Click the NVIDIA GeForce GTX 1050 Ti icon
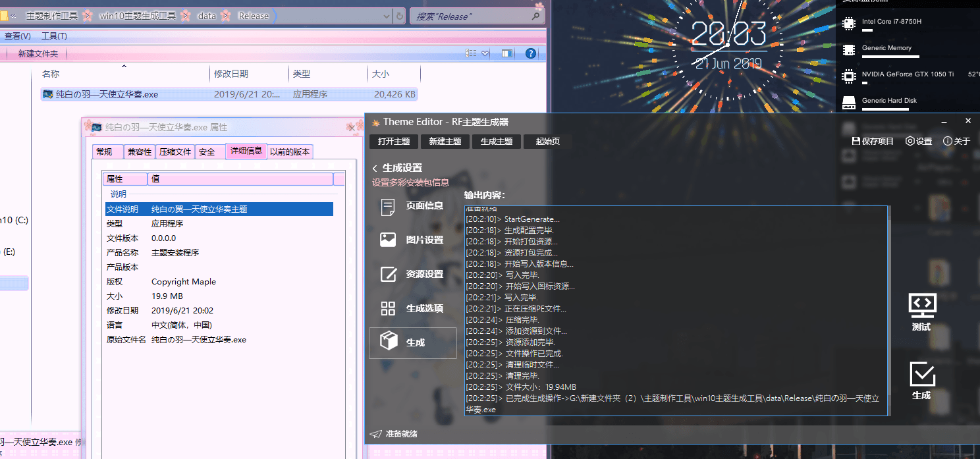This screenshot has height=459, width=980. pyautogui.click(x=849, y=76)
